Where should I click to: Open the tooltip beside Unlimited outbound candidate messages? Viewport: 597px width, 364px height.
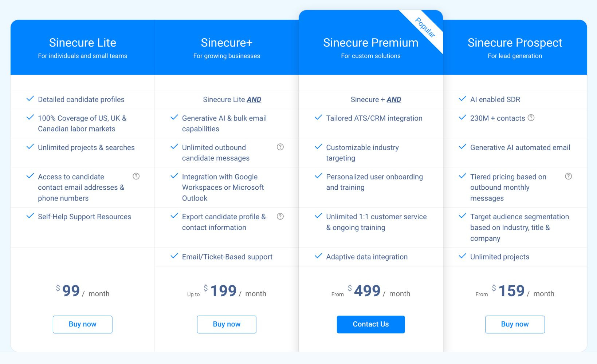[280, 147]
